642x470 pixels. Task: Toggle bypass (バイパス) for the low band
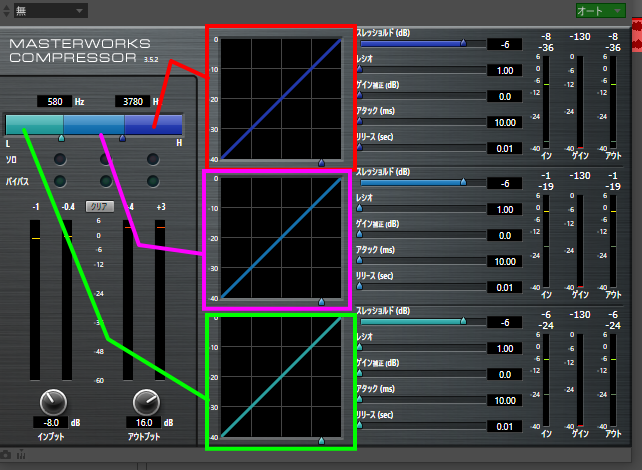[60, 181]
